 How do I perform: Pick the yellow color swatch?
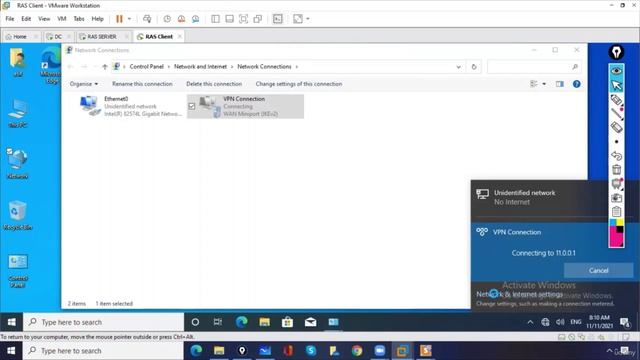tap(620, 222)
